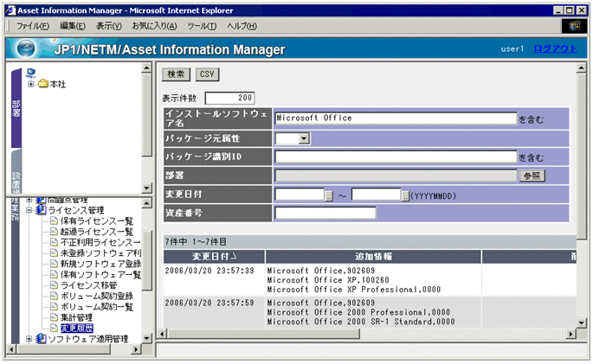Click the 保有ライセンス一覧 page icon

point(53,220)
